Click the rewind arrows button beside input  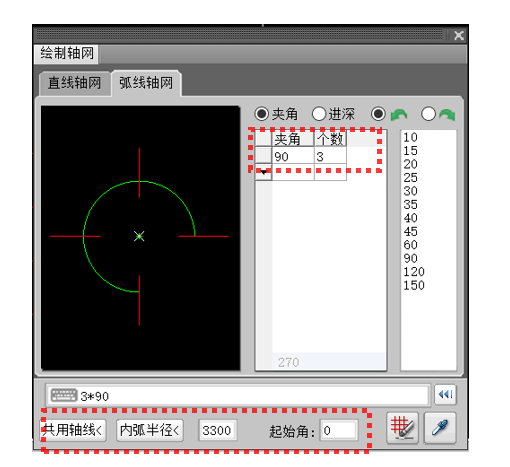(445, 395)
